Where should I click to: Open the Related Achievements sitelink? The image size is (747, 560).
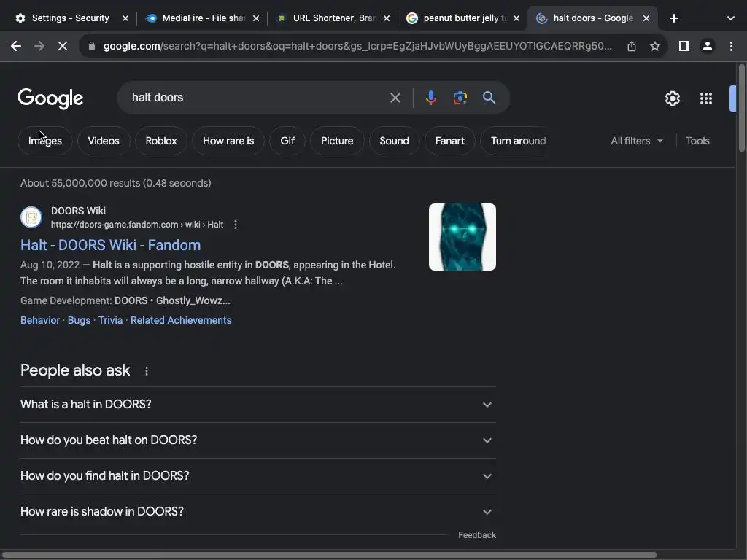tap(181, 321)
